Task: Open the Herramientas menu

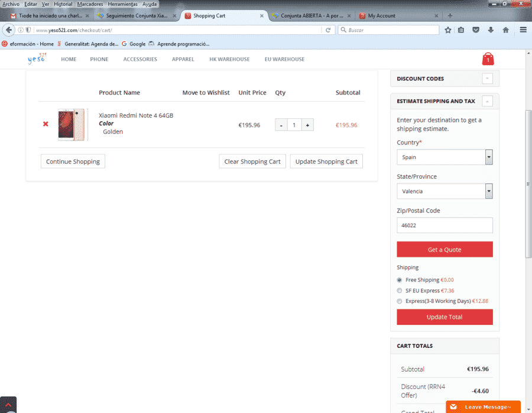Action: coord(123,4)
